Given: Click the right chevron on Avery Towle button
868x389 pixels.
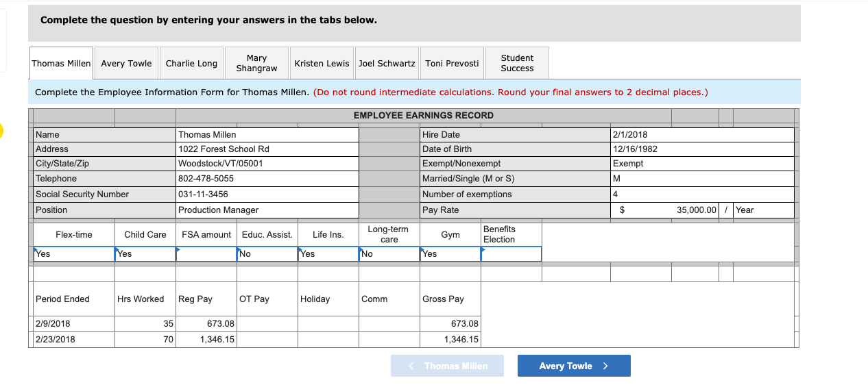Looking at the screenshot, I should tap(605, 366).
